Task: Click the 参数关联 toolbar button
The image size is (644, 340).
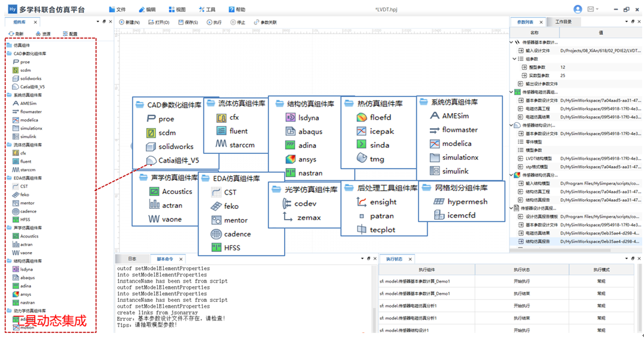Action: tap(265, 22)
